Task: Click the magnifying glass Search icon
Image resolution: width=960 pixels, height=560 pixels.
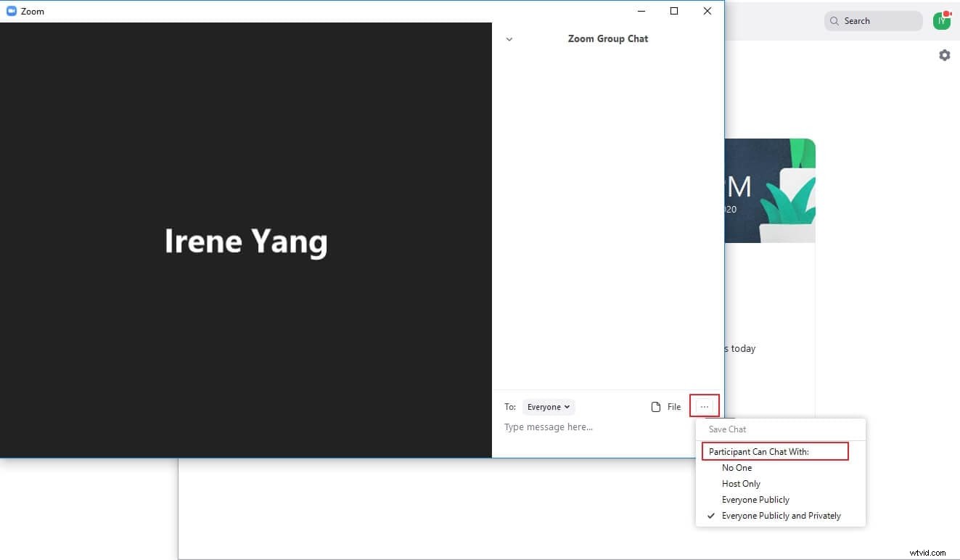Action: pos(833,21)
